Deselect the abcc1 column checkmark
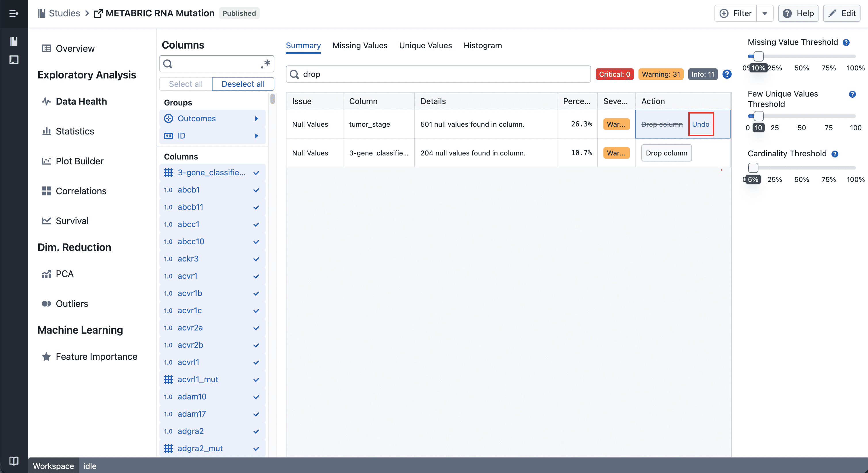Screen dimensions: 868x473 (256, 224)
